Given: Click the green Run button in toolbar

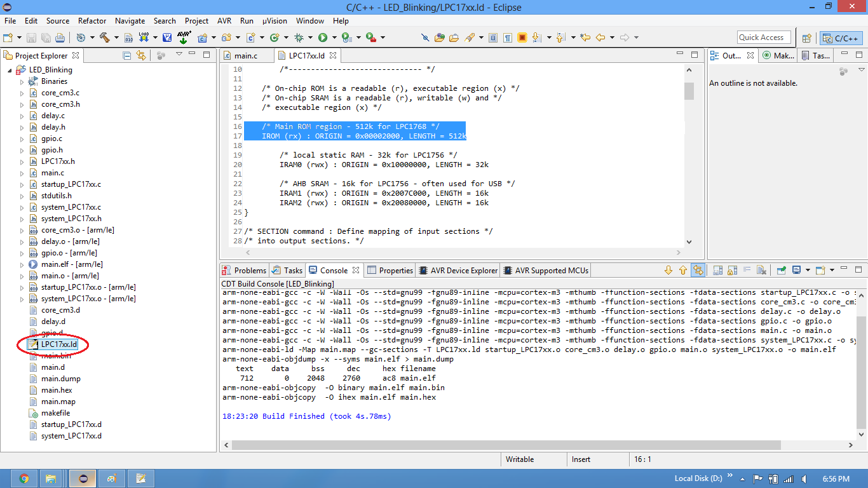Looking at the screenshot, I should coord(323,37).
